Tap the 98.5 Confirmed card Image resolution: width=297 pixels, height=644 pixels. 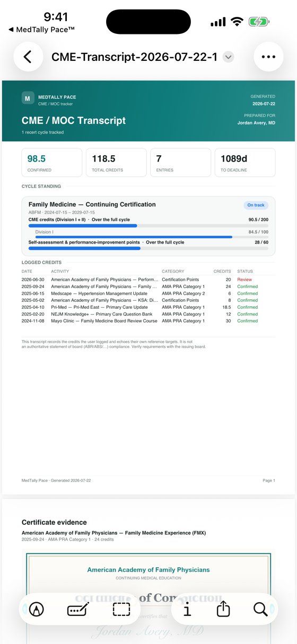click(51, 162)
